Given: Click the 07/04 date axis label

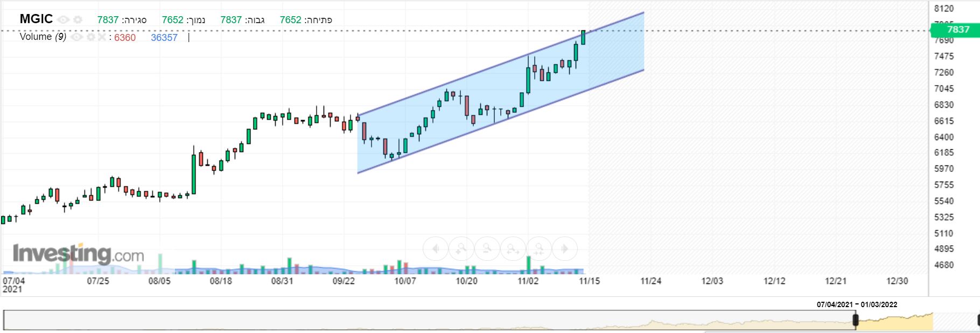Looking at the screenshot, I should [14, 281].
